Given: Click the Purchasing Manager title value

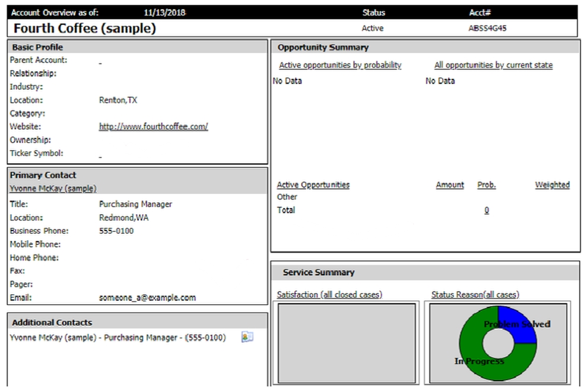Looking at the screenshot, I should [135, 204].
